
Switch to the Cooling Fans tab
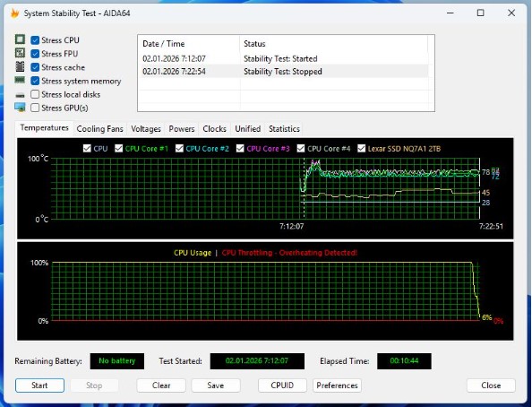(99, 129)
